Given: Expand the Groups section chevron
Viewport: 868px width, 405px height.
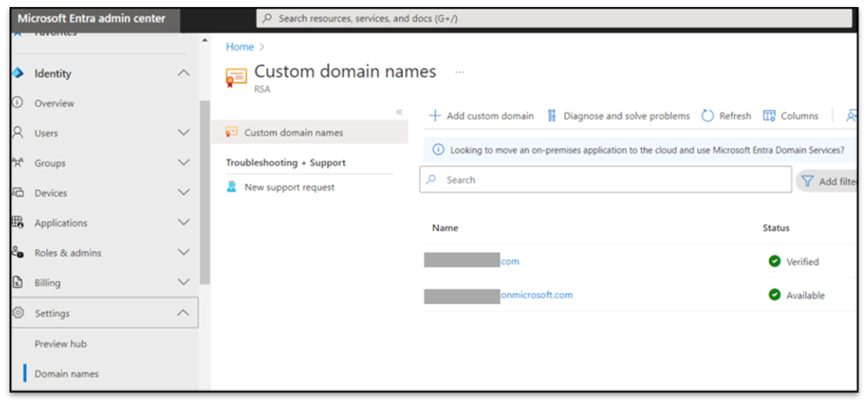Looking at the screenshot, I should pyautogui.click(x=183, y=163).
